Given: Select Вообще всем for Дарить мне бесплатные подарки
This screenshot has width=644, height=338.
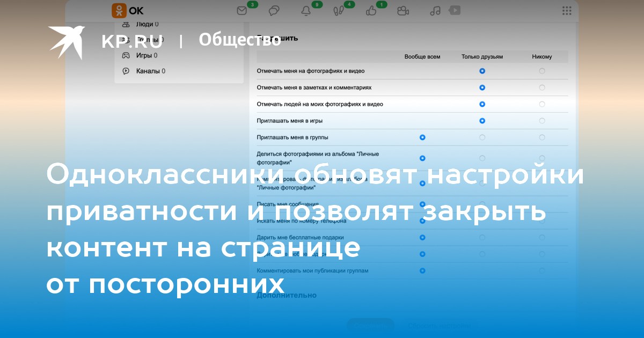Looking at the screenshot, I should [x=422, y=237].
